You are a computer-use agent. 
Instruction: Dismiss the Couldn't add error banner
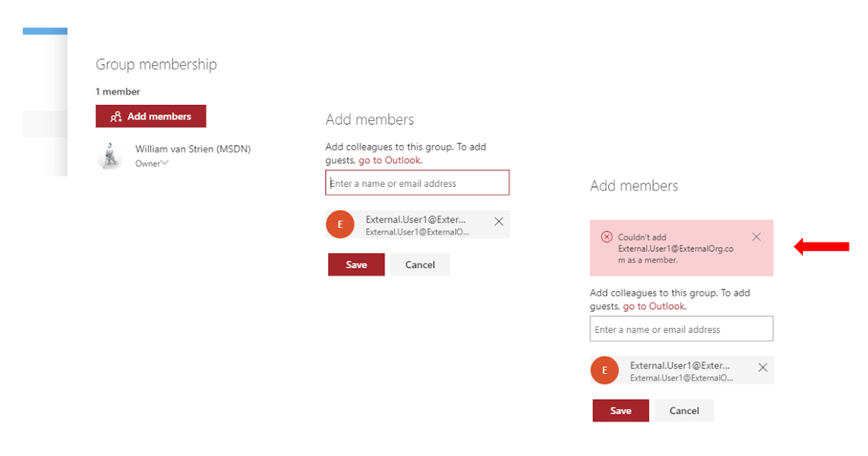point(757,237)
